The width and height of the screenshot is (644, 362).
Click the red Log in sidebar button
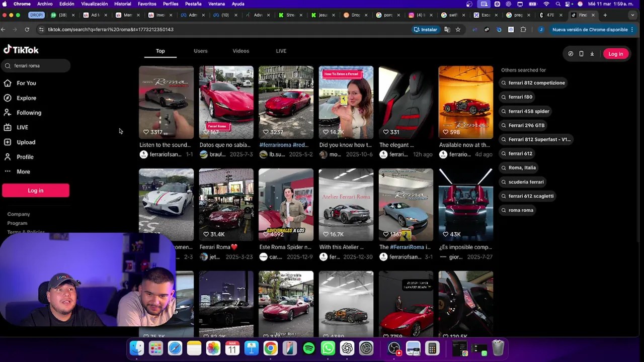point(36,191)
